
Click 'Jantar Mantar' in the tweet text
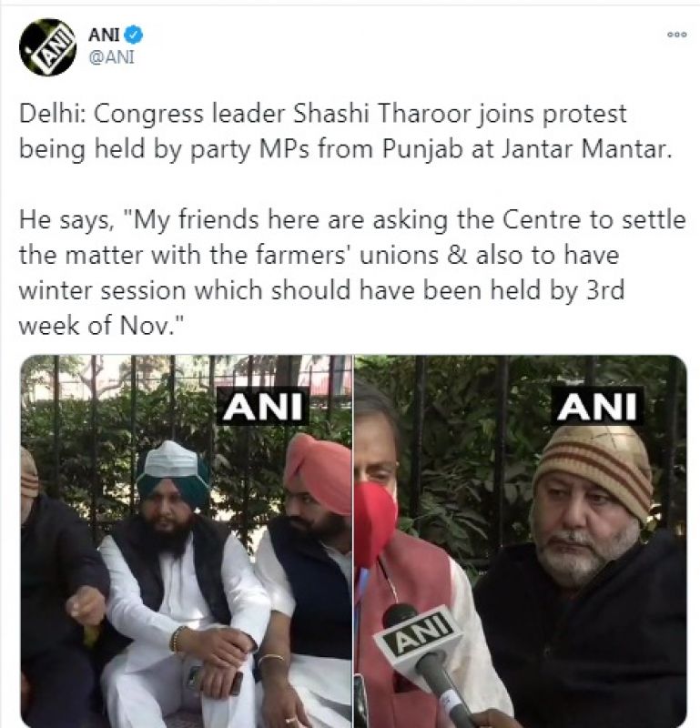pyautogui.click(x=587, y=149)
